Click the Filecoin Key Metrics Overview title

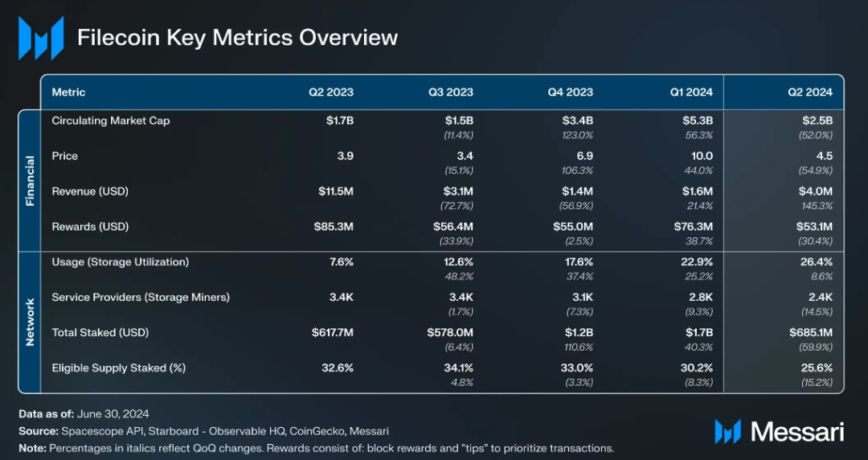pos(237,38)
